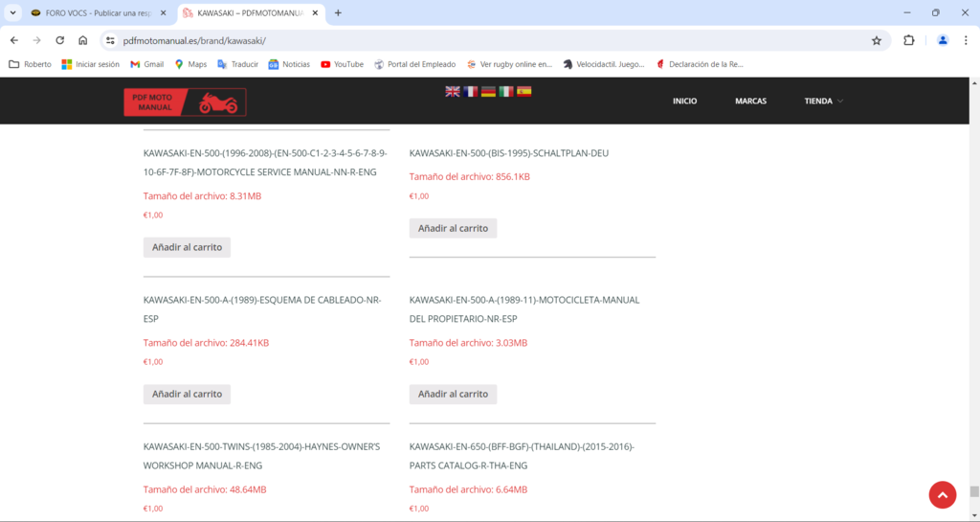Open the Chrome profile avatar

(943, 40)
